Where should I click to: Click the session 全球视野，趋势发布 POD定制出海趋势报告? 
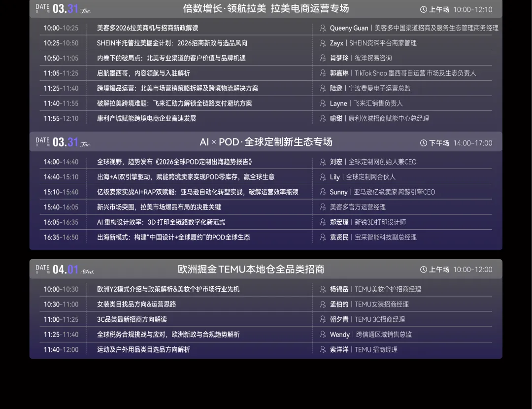pos(174,162)
